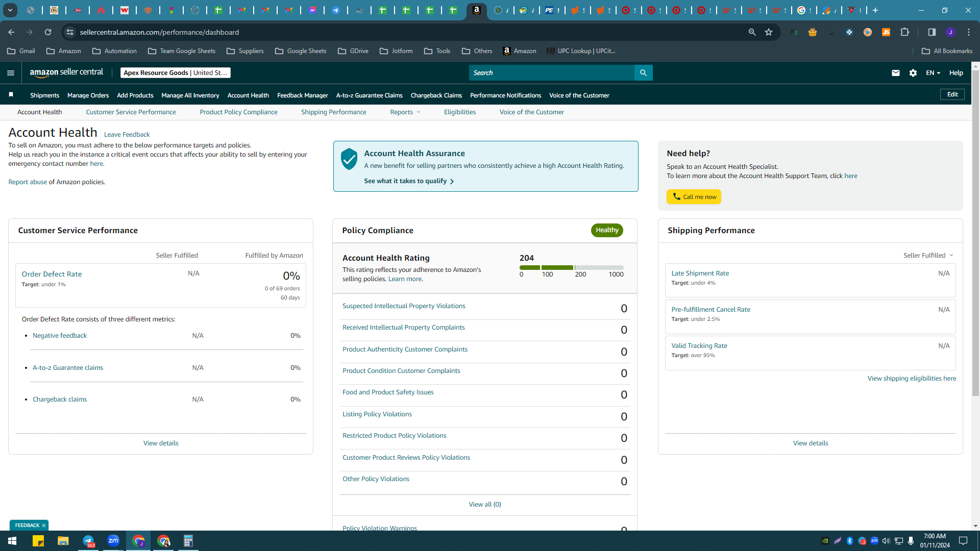
Task: Open the Chrome three-dot menu
Action: 969,32
